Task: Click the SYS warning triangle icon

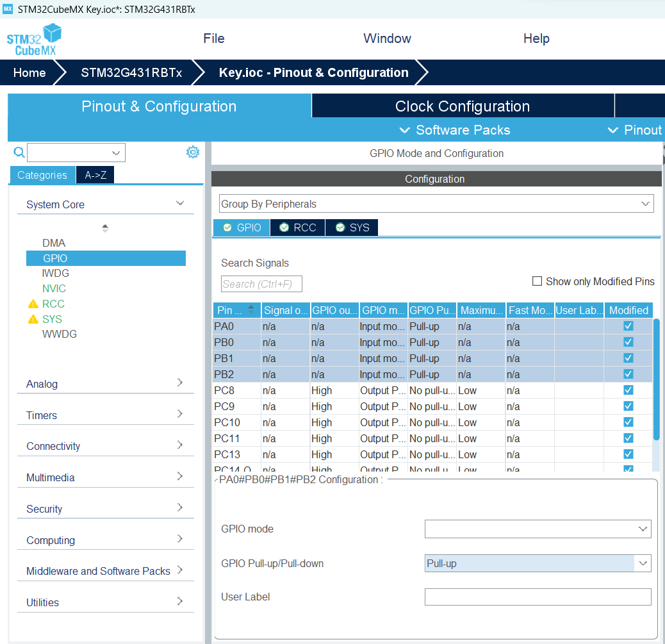Action: pos(33,319)
